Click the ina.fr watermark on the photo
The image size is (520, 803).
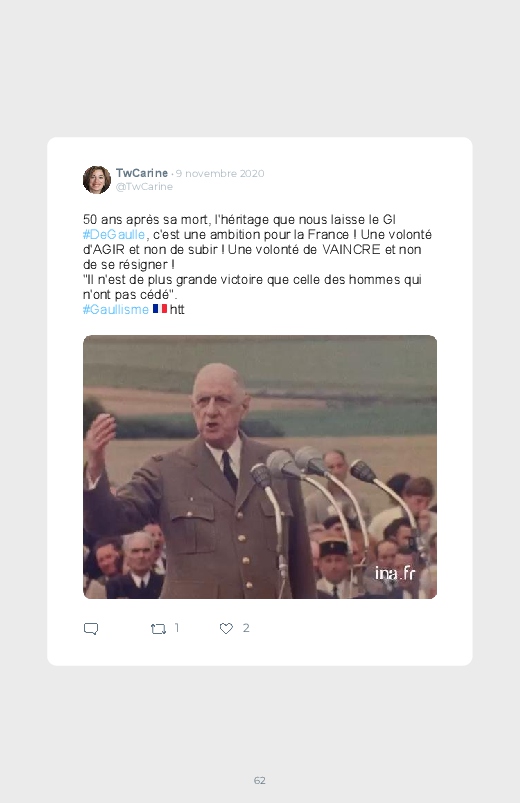coord(394,573)
